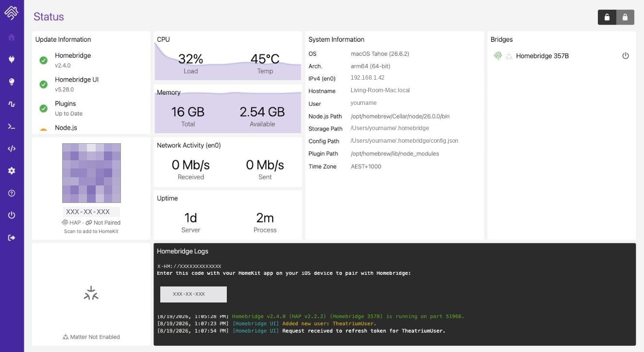The height and width of the screenshot is (352, 644).
Task: Click the 1d server uptime value
Action: tap(190, 218)
